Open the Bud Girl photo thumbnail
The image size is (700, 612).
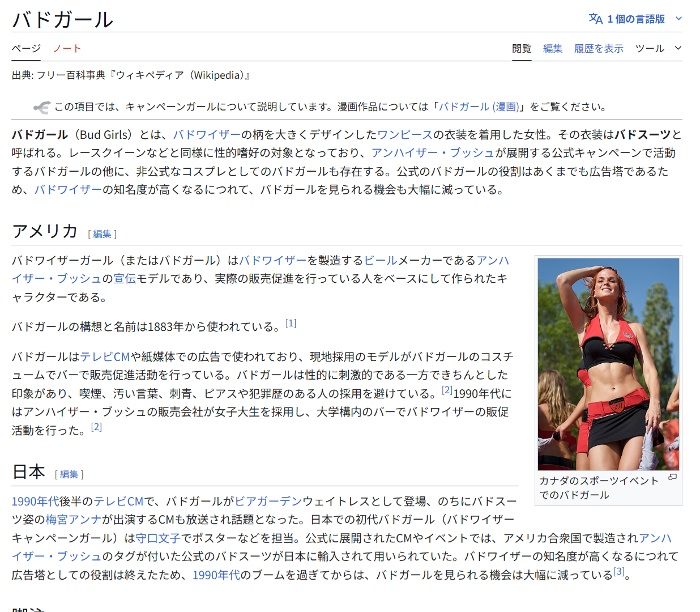pos(608,364)
